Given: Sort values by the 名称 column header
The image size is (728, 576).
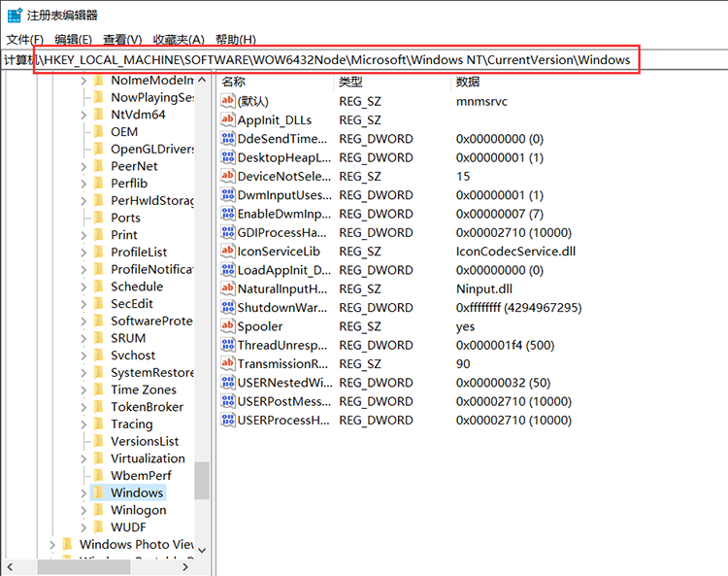Looking at the screenshot, I should pos(234,82).
